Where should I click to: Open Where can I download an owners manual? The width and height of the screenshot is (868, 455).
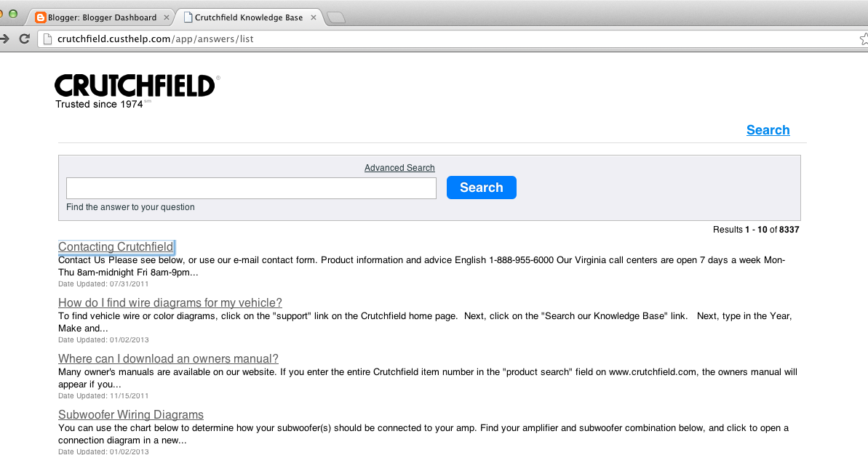point(168,358)
